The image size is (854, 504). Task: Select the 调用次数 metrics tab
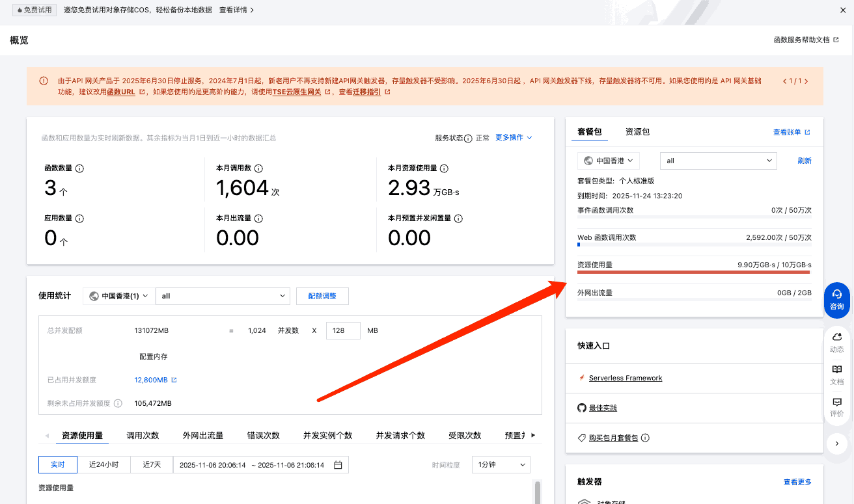click(143, 436)
